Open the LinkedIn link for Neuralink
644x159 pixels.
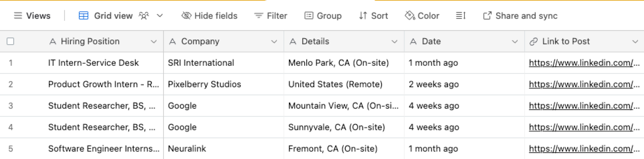584,149
